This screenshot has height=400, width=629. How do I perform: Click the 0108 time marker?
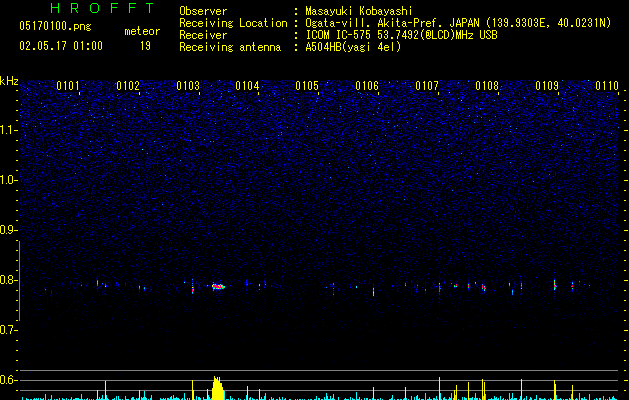point(487,86)
